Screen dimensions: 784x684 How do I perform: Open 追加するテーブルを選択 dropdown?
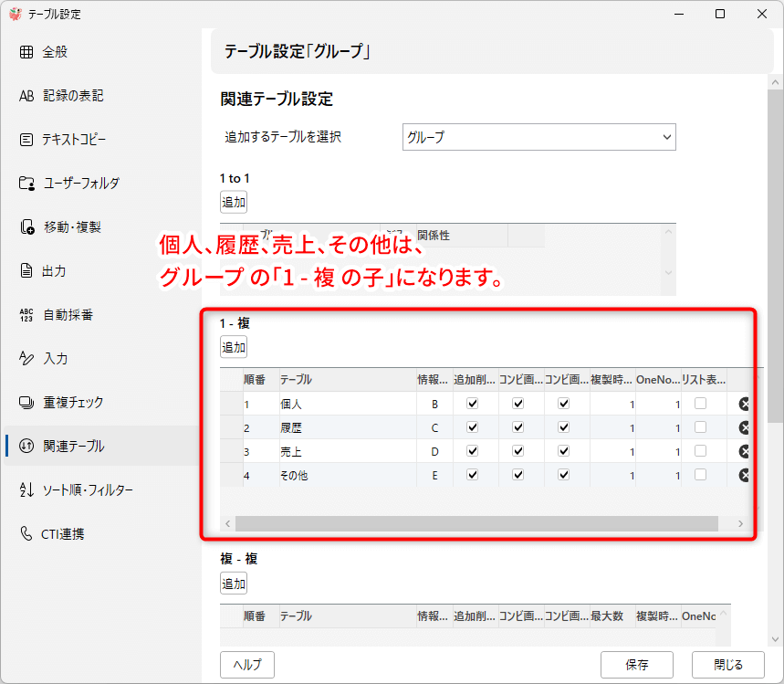[x=538, y=137]
